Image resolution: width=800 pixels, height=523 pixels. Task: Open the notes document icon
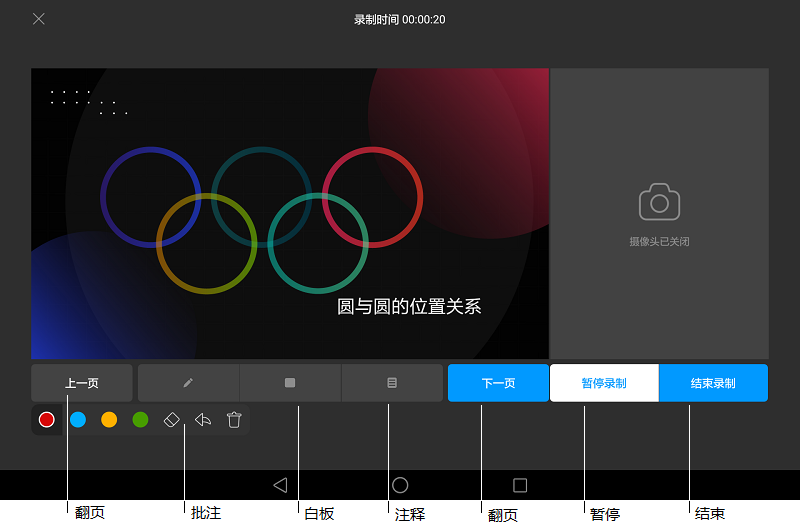coord(392,383)
